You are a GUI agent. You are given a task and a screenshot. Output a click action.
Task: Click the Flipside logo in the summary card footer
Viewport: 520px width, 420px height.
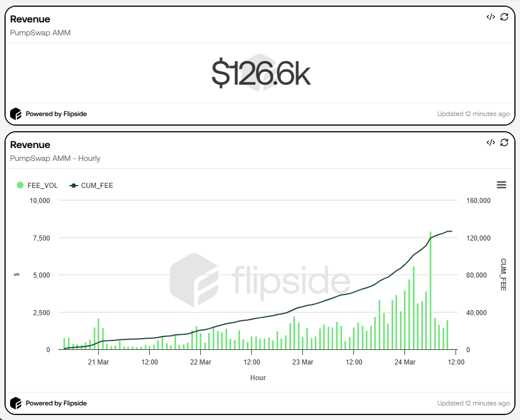coord(16,114)
